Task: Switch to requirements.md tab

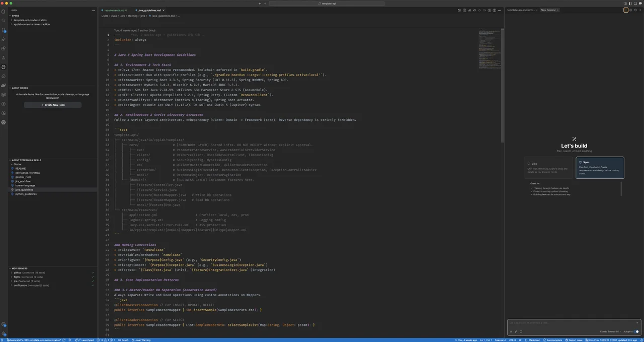Action: point(115,10)
